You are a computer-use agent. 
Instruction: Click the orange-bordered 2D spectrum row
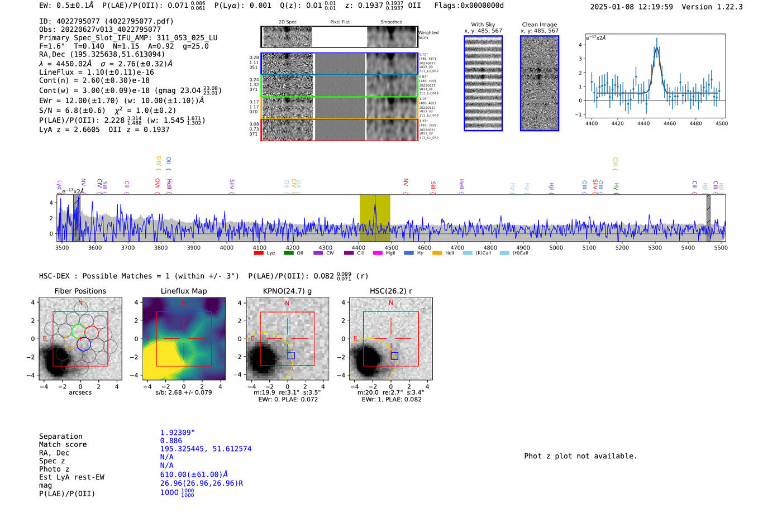coord(340,108)
